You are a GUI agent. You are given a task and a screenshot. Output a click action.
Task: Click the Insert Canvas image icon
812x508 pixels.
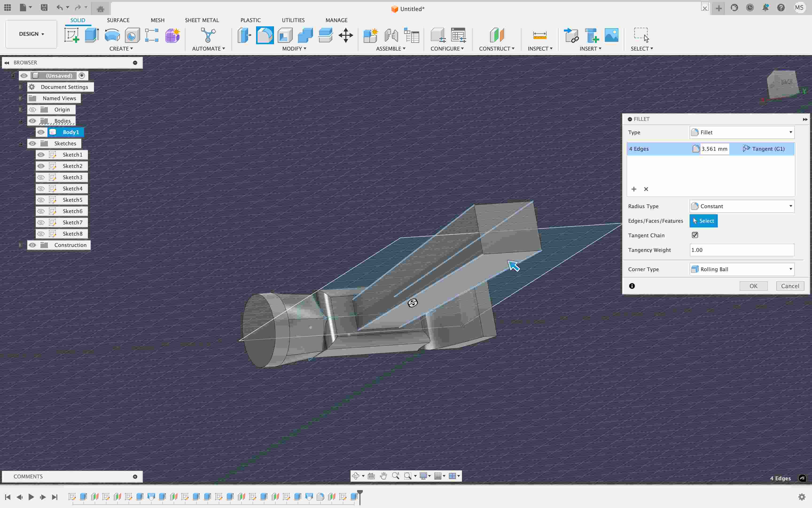611,35
